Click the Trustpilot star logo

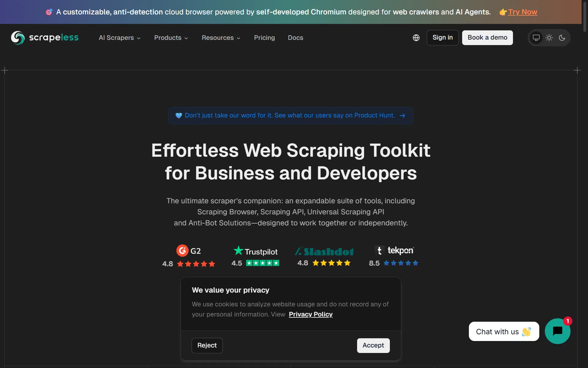(238, 251)
